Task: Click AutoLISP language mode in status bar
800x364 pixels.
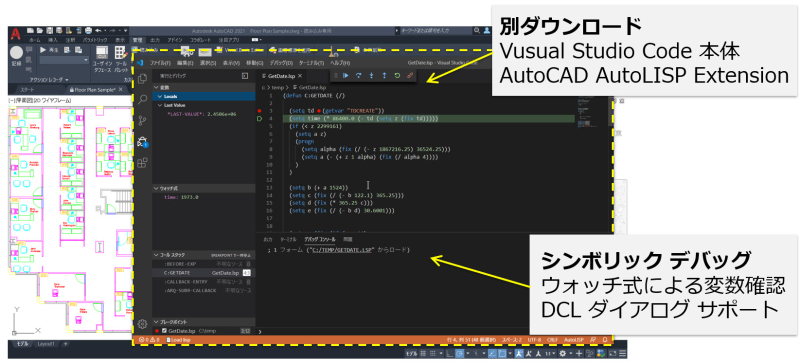Action: click(573, 339)
